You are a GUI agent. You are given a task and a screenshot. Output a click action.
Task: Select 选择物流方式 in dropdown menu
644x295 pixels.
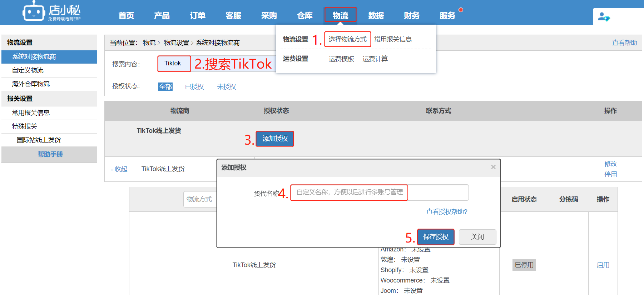click(347, 39)
